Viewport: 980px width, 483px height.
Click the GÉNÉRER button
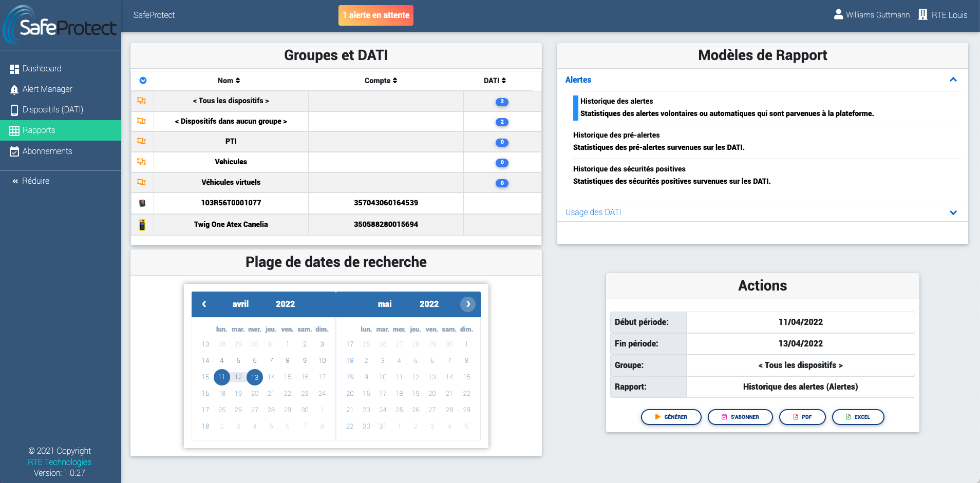pyautogui.click(x=671, y=417)
